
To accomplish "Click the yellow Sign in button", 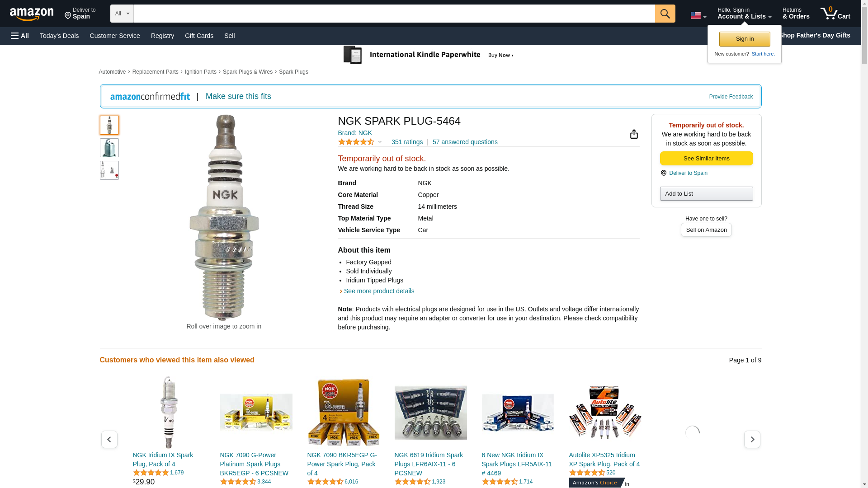I will (x=745, y=39).
